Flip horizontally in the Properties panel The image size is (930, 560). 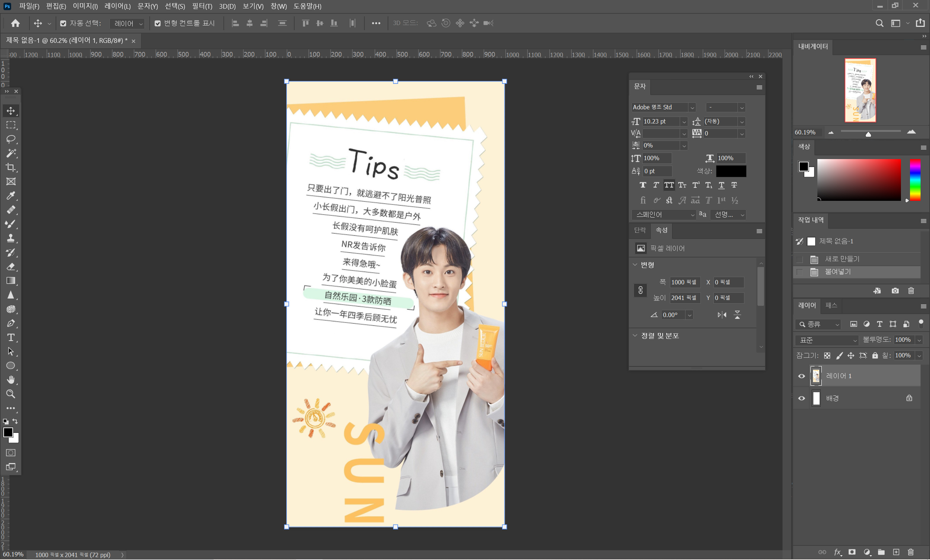click(x=721, y=315)
